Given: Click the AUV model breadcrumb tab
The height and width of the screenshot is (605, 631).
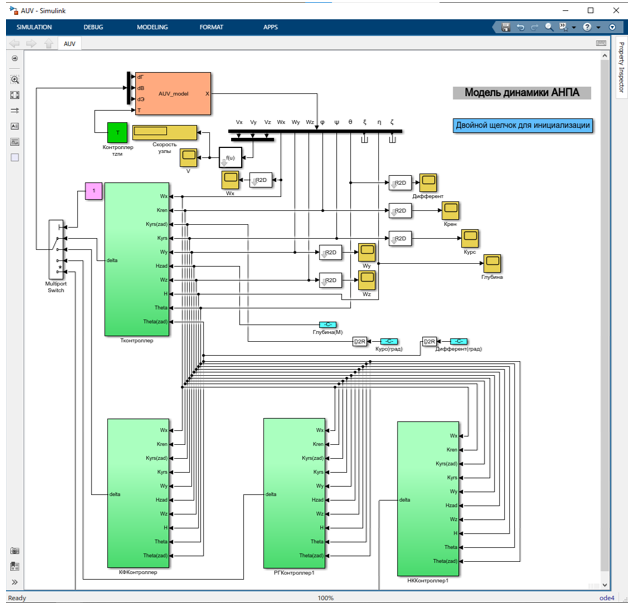Looking at the screenshot, I should coord(69,44).
